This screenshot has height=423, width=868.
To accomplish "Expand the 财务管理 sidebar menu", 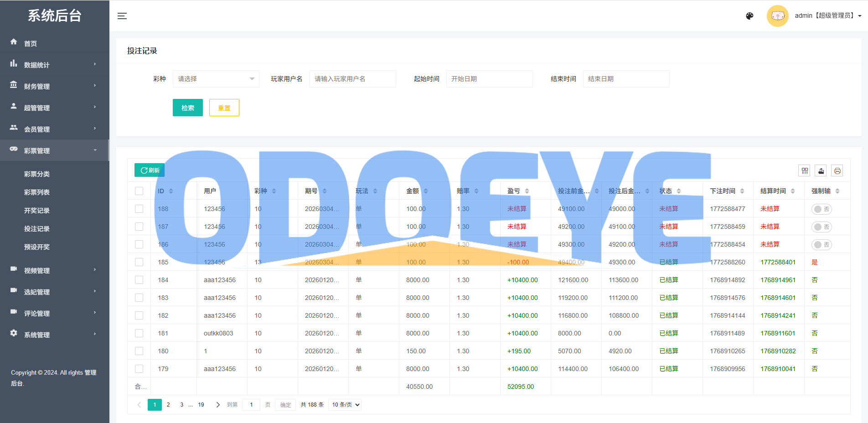I will coord(54,86).
